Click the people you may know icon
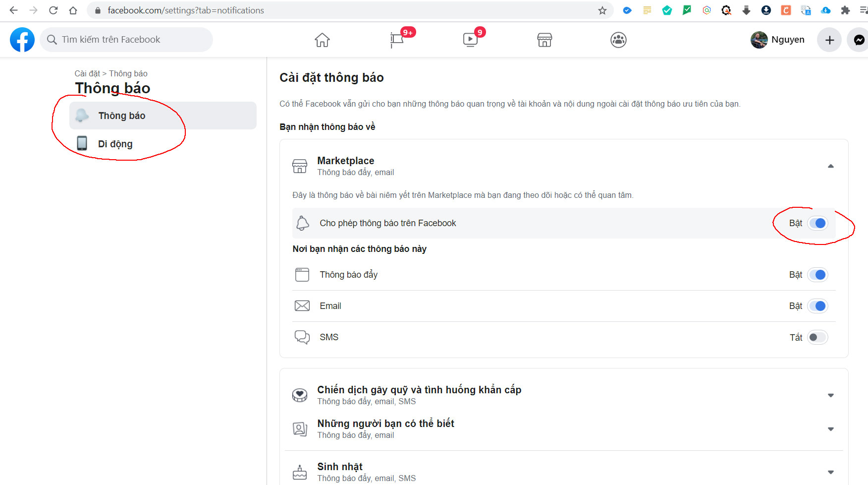 [300, 429]
